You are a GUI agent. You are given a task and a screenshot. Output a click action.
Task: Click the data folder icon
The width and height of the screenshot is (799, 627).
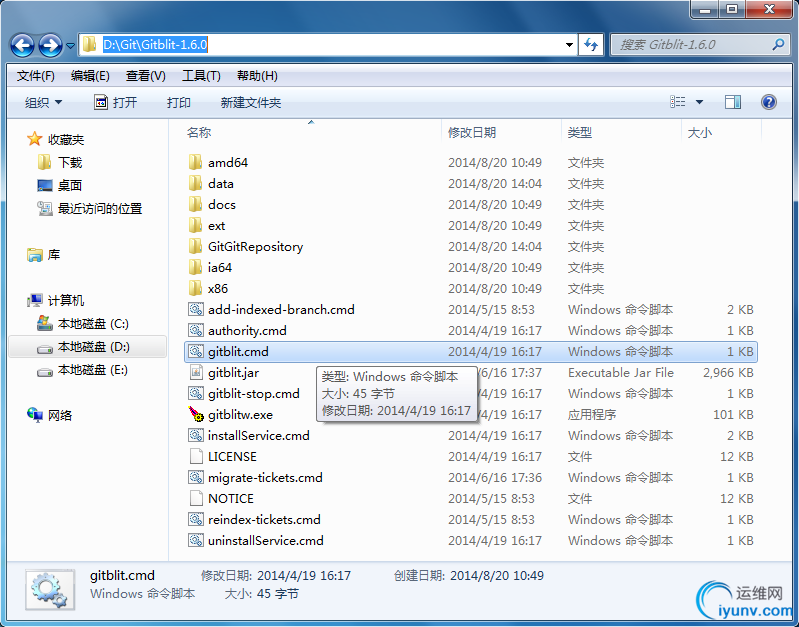click(195, 183)
